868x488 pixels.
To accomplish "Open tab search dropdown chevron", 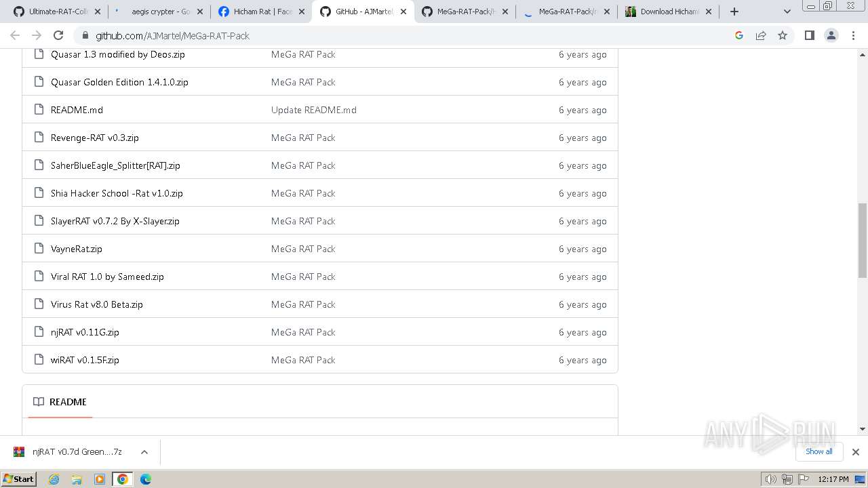I will (787, 12).
